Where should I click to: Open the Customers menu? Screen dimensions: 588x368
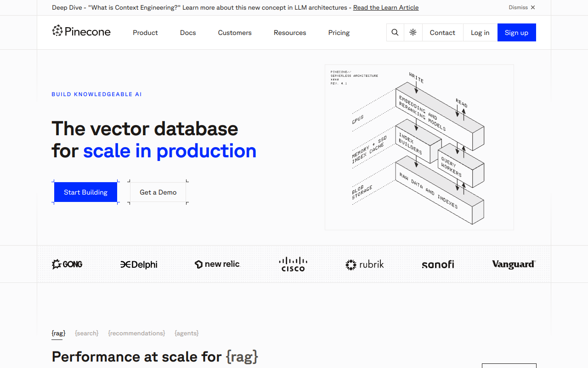click(235, 32)
